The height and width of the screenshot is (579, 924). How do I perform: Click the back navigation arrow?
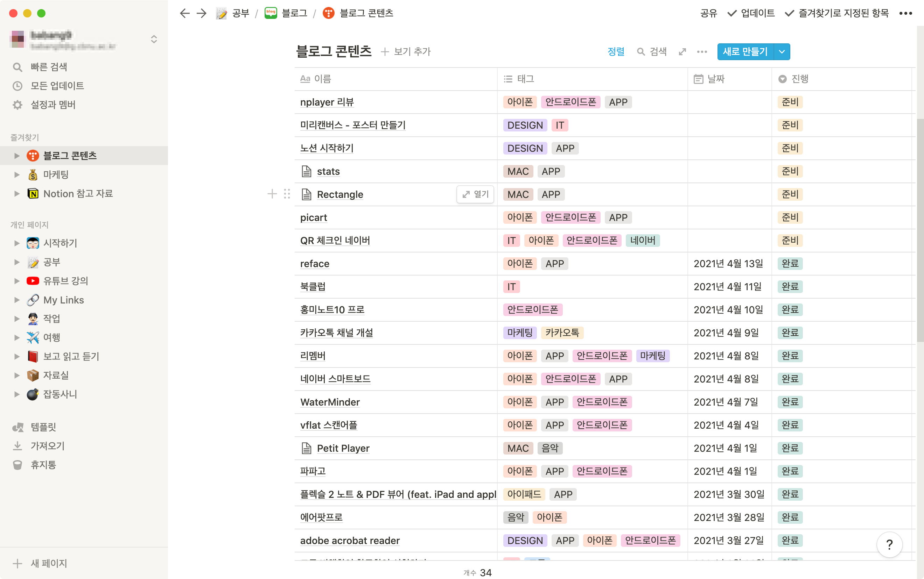184,13
